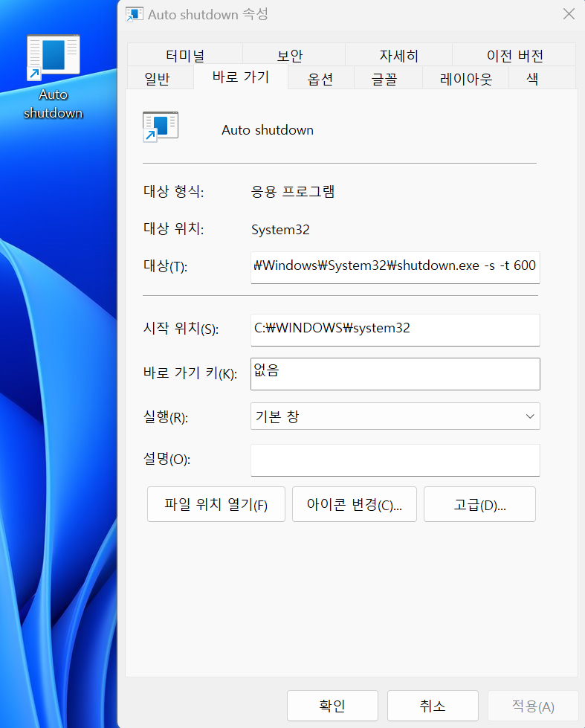The height and width of the screenshot is (728, 585).
Task: Open the 자세히 tab
Action: [x=399, y=55]
